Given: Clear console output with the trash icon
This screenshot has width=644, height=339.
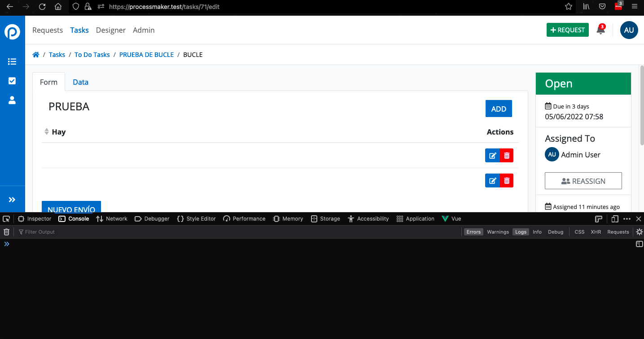Looking at the screenshot, I should click(x=6, y=231).
